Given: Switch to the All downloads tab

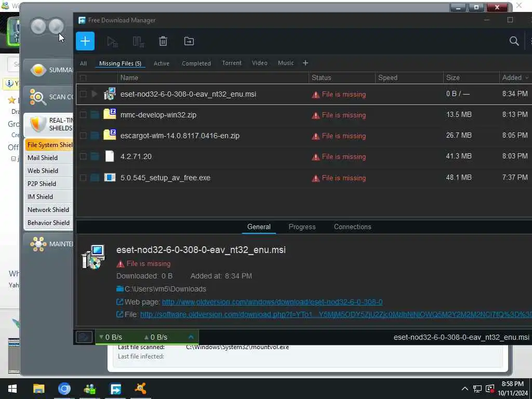Looking at the screenshot, I should coord(84,63).
